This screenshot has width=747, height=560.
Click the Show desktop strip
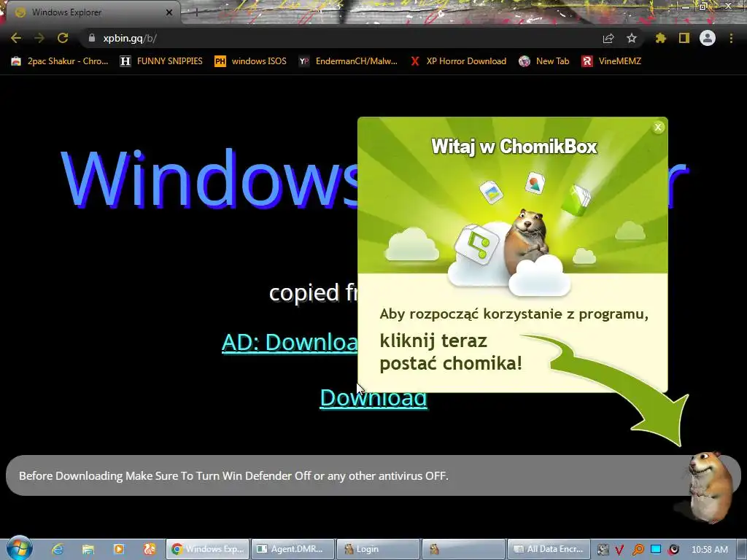pos(741,549)
